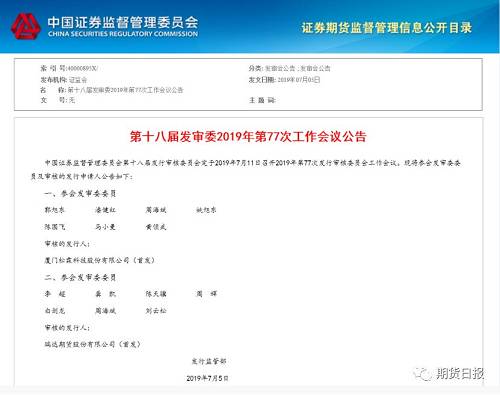Click the red 第十八届发审委2019年第77次工作会议公告 title
This screenshot has height=395, width=500.
click(248, 136)
